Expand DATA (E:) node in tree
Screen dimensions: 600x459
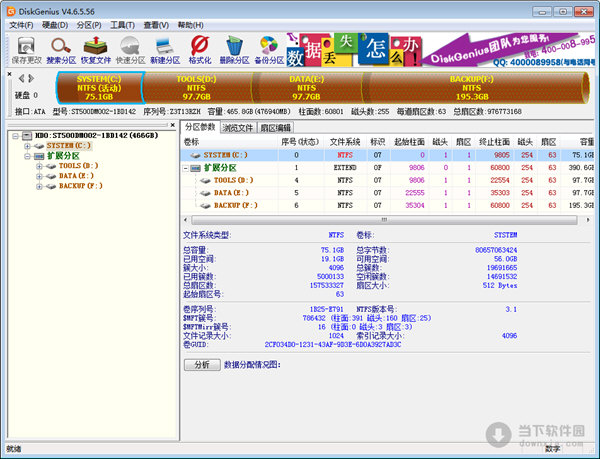pos(39,176)
